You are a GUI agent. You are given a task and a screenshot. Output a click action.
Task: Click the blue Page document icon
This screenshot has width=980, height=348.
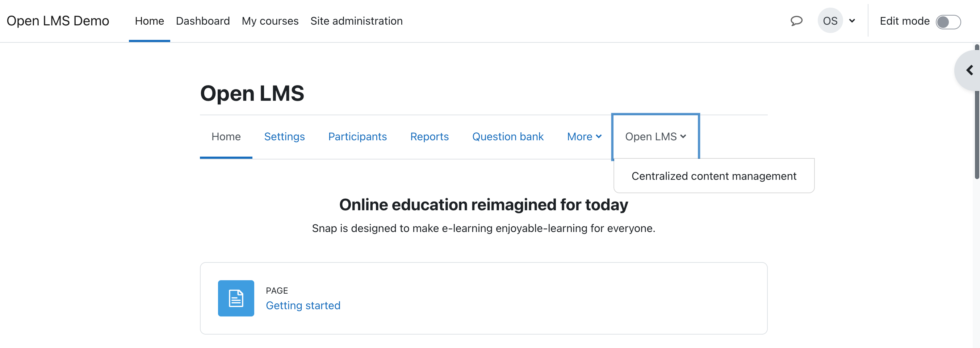235,298
